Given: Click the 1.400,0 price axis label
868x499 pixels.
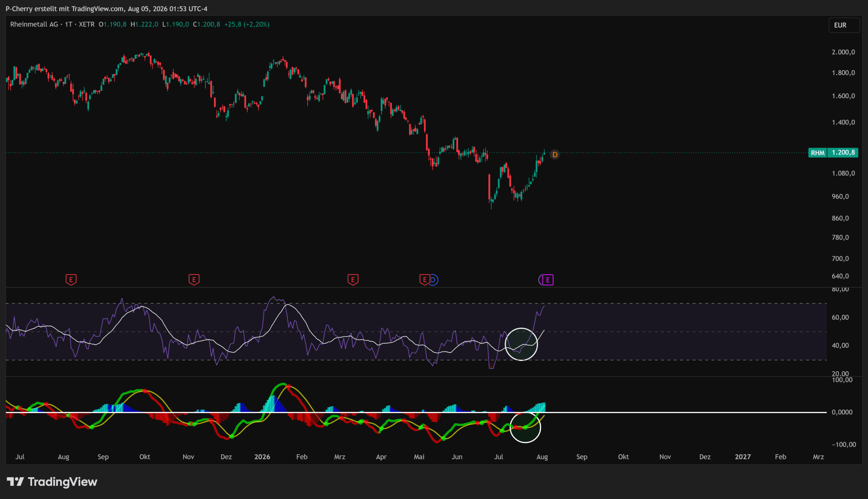Looking at the screenshot, I should click(843, 122).
